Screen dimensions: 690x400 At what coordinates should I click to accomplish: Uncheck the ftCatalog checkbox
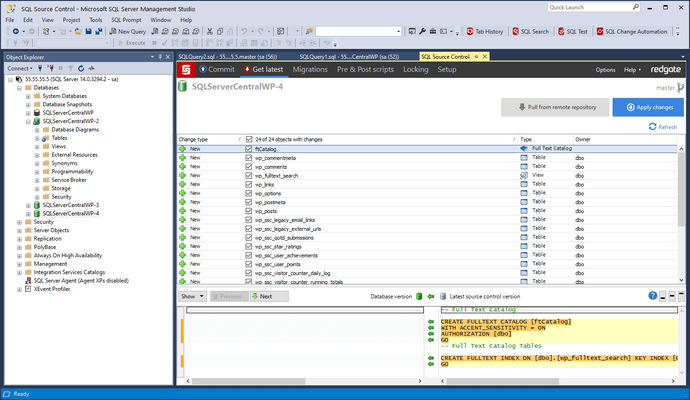click(249, 149)
